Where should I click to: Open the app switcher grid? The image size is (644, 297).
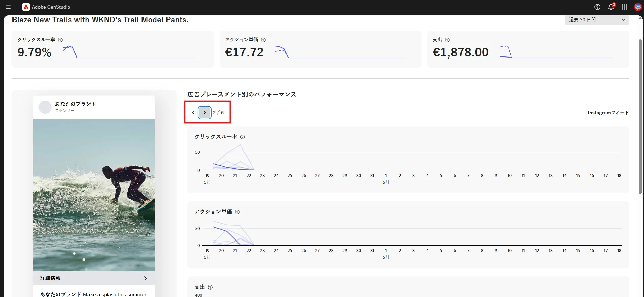tap(624, 7)
